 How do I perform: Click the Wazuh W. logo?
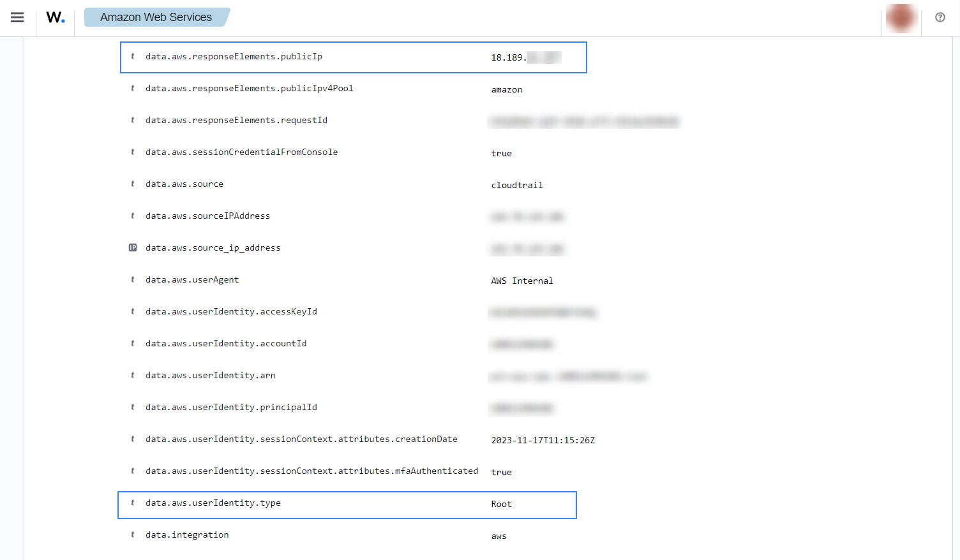(56, 18)
